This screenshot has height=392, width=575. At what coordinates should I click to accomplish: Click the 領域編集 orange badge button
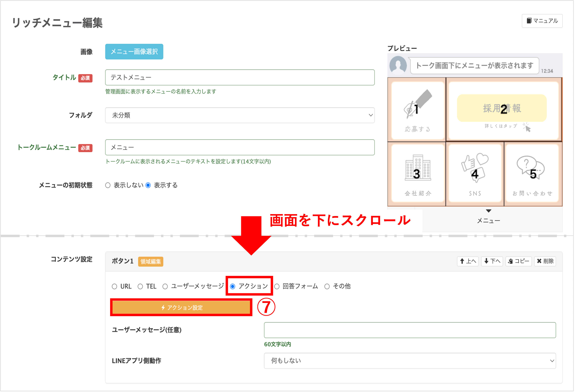point(151,262)
